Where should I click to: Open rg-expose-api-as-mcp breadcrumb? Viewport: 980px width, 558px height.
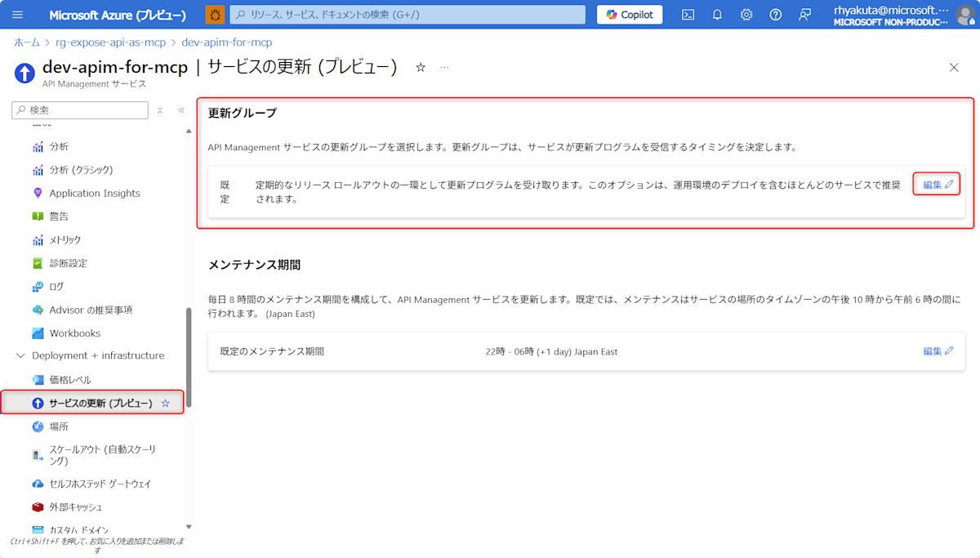(x=110, y=42)
